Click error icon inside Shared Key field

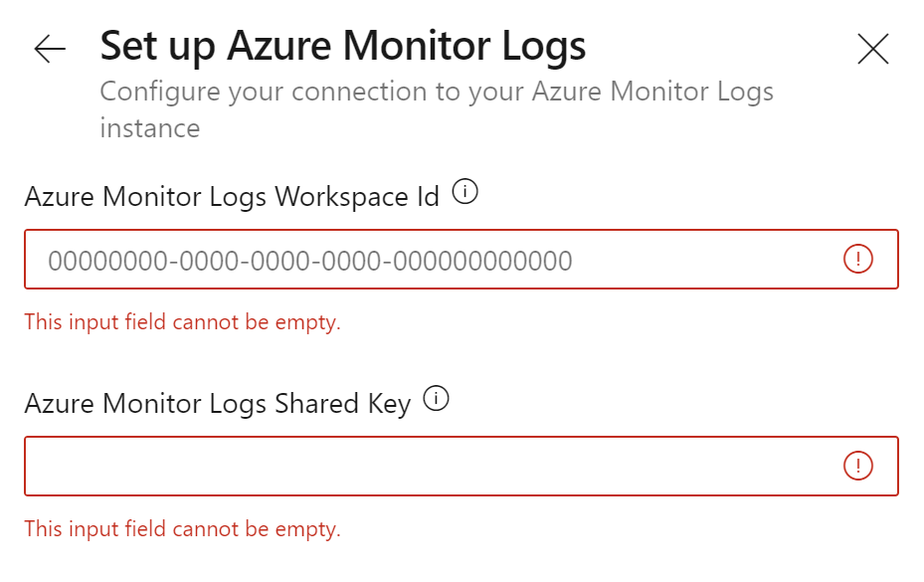point(858,466)
